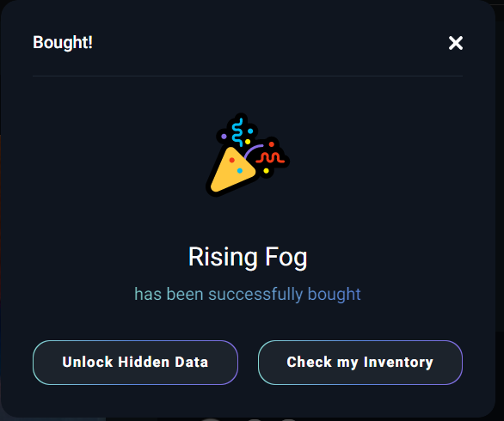
Task: Click the word "Rising" in the item title
Action: tap(223, 257)
